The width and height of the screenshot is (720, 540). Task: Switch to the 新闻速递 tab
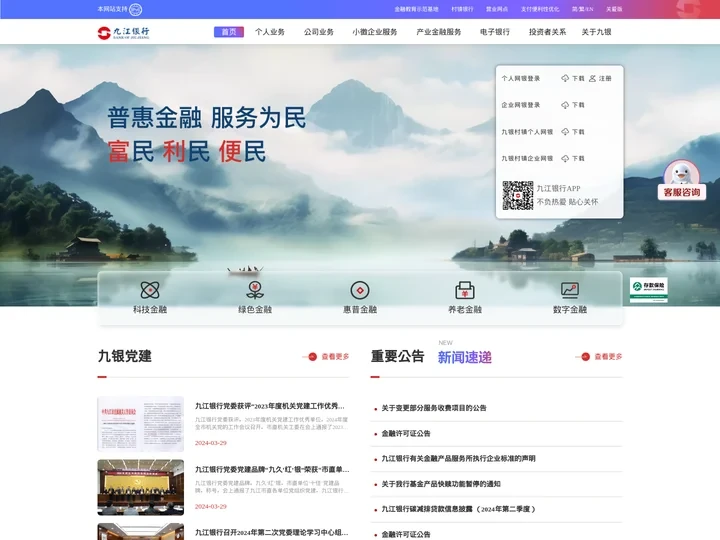[x=465, y=357]
